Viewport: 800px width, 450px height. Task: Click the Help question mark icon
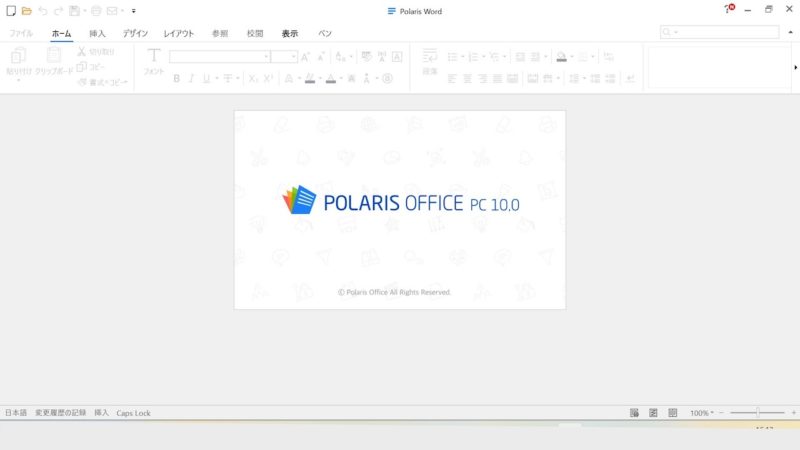tap(728, 10)
